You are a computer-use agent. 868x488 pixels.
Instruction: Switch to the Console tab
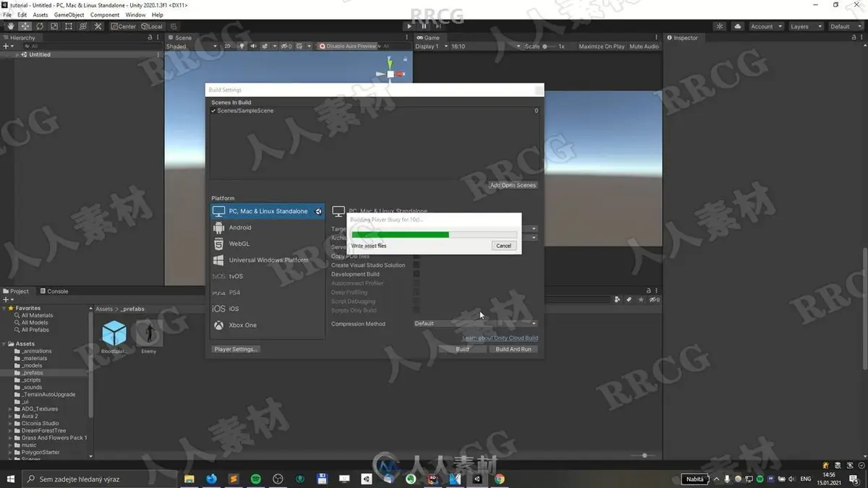54,291
